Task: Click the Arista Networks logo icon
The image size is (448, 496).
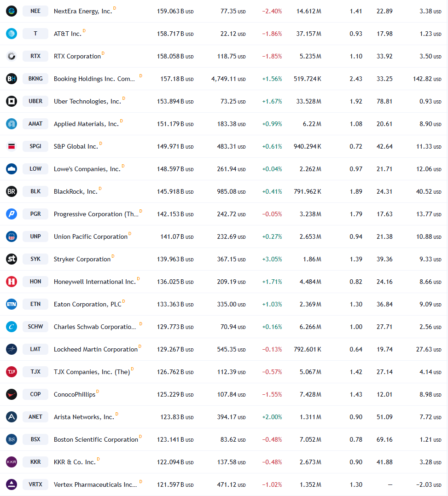Action: [12, 417]
